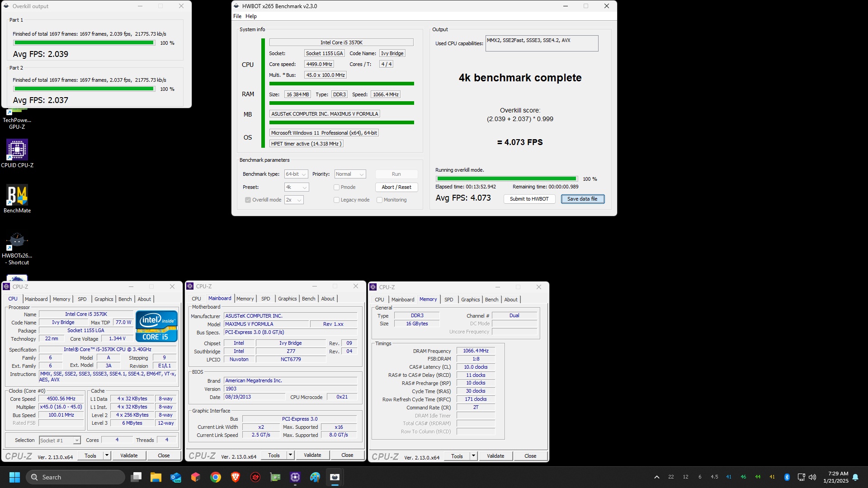This screenshot has width=868, height=488.
Task: Click the Running overkill mode progress bar
Action: pos(506,179)
